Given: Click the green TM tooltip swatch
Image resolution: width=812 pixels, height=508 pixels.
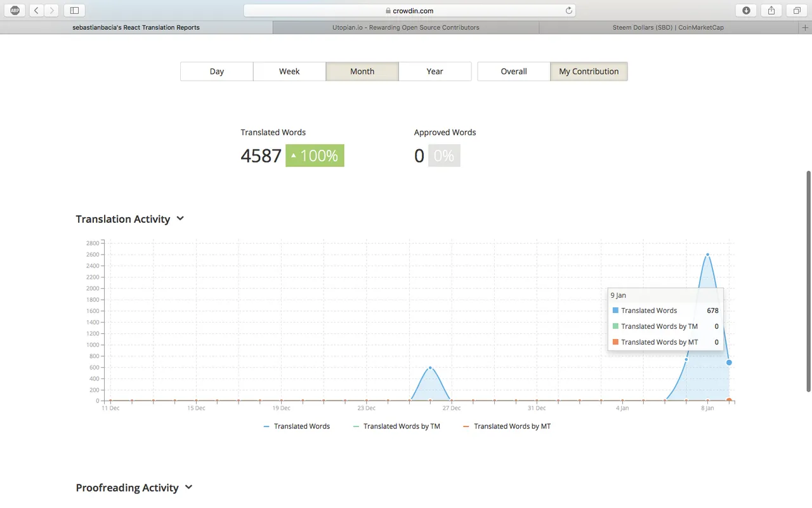Looking at the screenshot, I should pyautogui.click(x=615, y=326).
